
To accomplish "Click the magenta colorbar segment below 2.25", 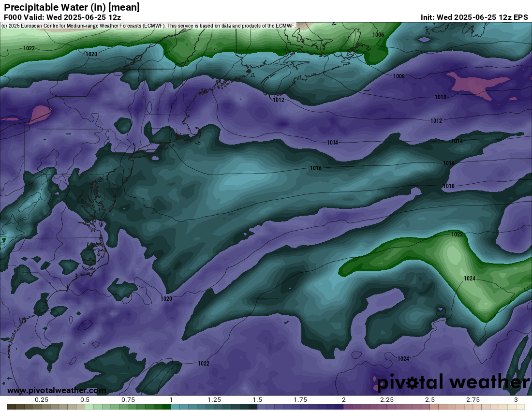I will pyautogui.click(x=387, y=407).
